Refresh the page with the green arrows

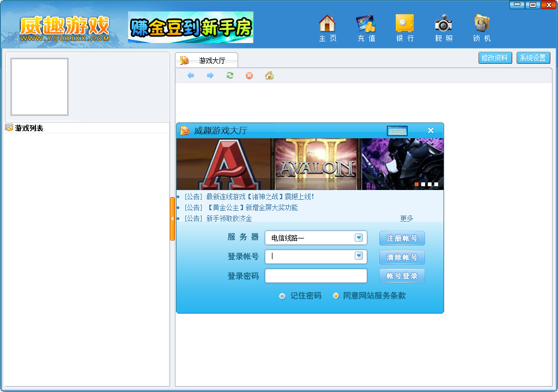tap(230, 76)
